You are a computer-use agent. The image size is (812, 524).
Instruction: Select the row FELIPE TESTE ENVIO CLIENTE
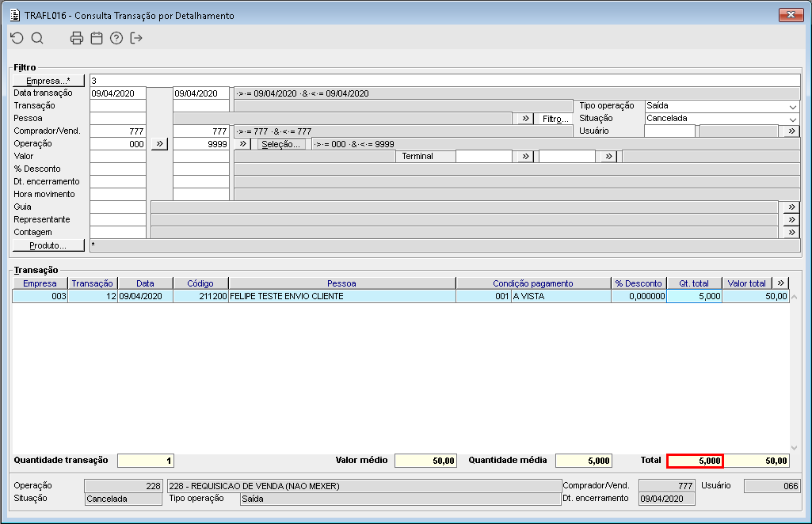[401, 296]
